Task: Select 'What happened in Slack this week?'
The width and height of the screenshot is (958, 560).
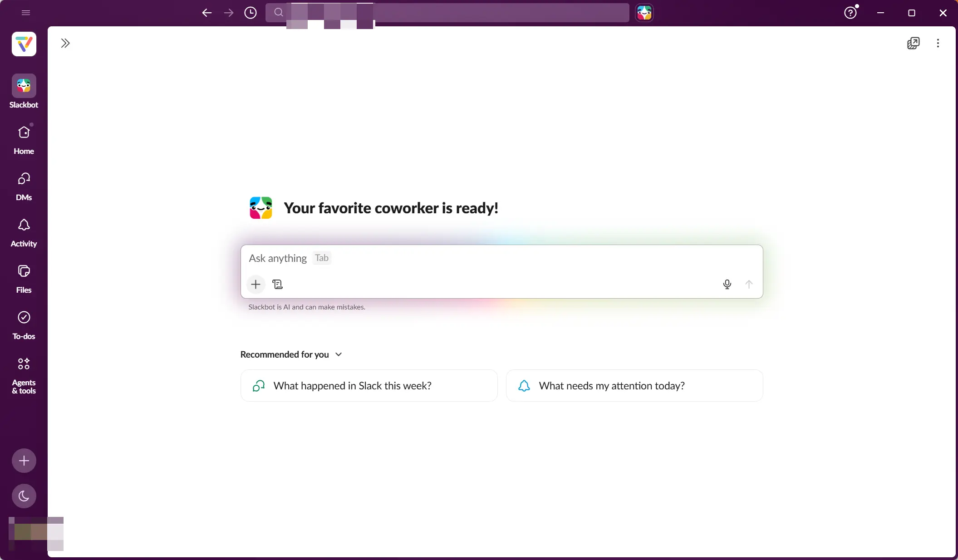Action: coord(369,386)
